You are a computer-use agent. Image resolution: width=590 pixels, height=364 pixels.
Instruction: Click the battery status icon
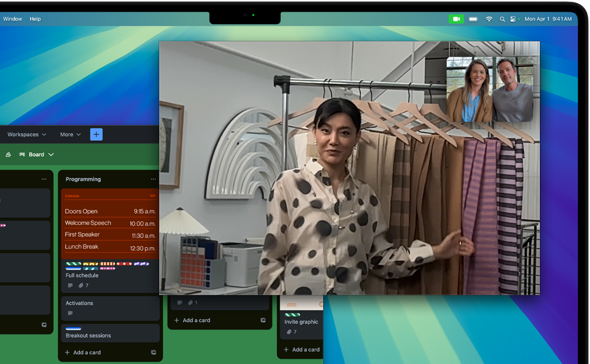[473, 19]
